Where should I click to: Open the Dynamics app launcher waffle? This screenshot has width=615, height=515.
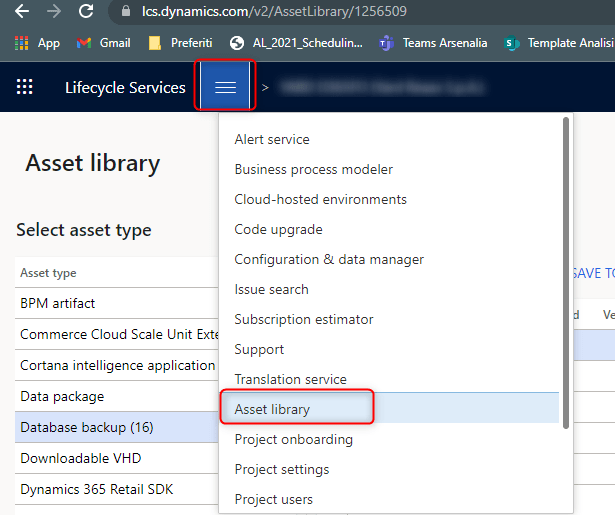(x=25, y=87)
